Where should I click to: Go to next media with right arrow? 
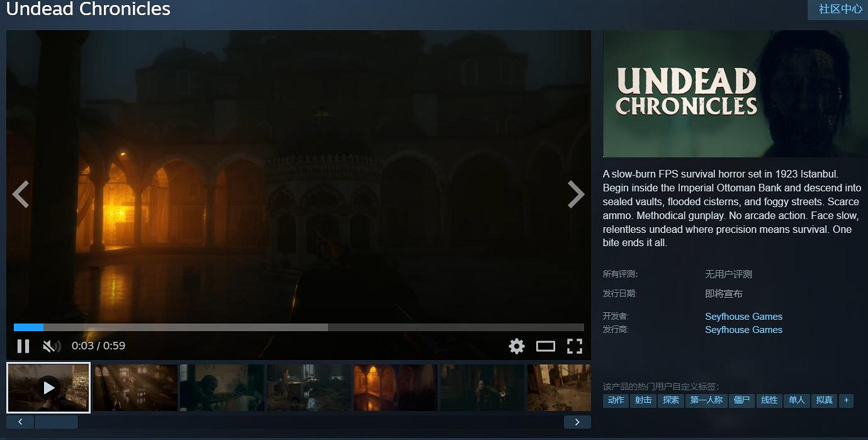tap(575, 195)
